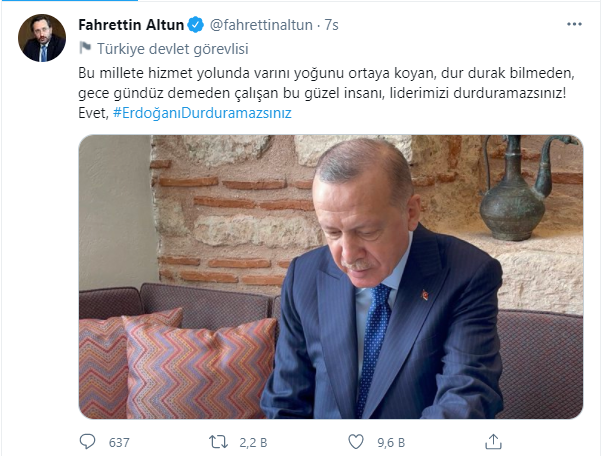The width and height of the screenshot is (604, 456).
Task: Click the 2,2 B retweet count
Action: click(253, 443)
